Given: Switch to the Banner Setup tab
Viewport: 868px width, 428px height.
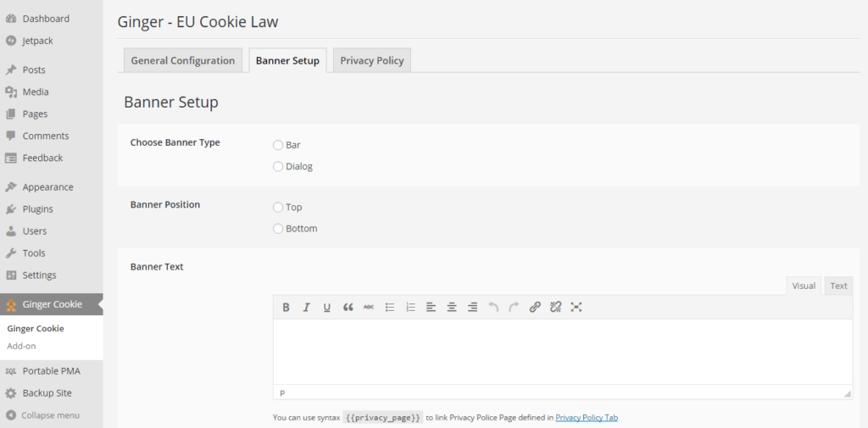Looking at the screenshot, I should coord(287,60).
